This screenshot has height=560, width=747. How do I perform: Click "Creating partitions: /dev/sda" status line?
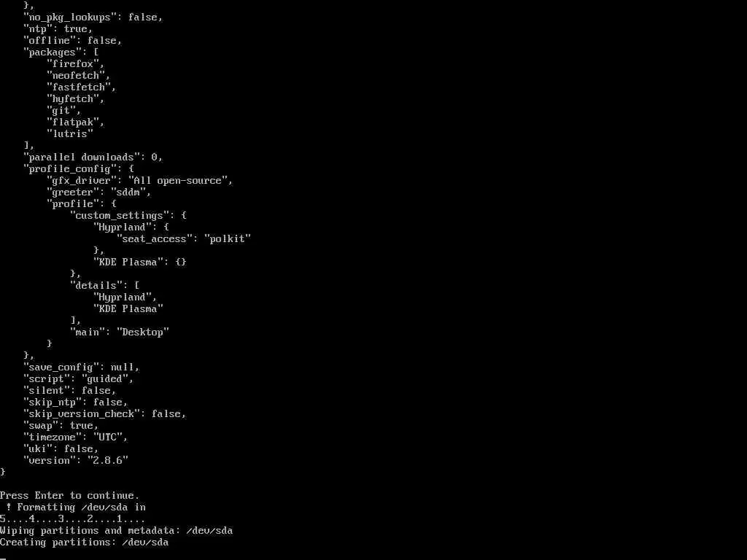pos(85,542)
